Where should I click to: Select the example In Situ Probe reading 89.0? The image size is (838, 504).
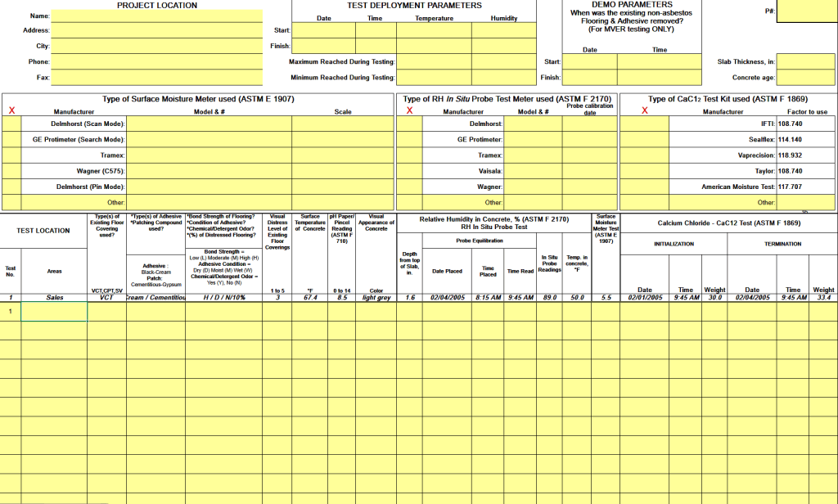tap(549, 299)
